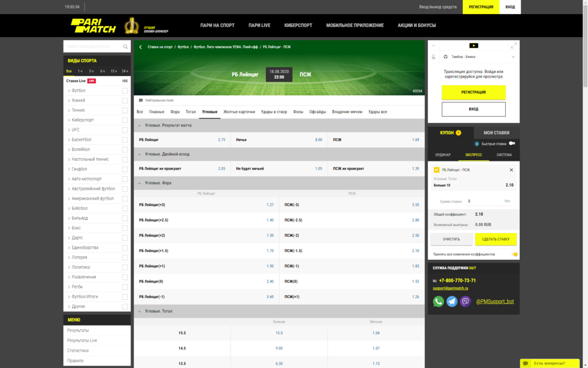
Task: Open Результаты Live in menu
Action: pos(82,340)
